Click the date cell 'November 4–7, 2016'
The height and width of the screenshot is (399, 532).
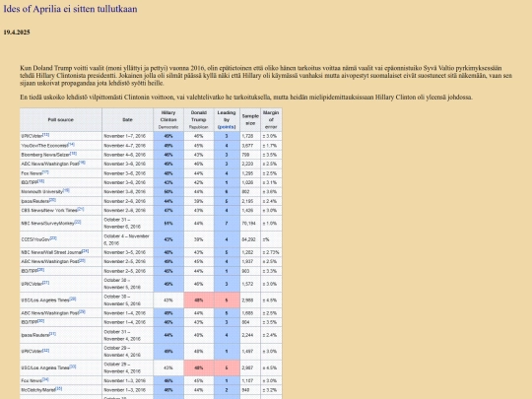tap(127, 145)
